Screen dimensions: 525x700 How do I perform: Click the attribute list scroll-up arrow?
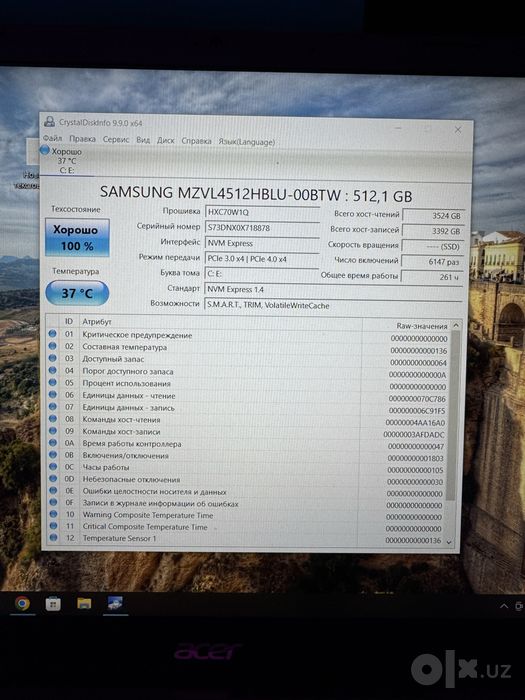[x=456, y=325]
